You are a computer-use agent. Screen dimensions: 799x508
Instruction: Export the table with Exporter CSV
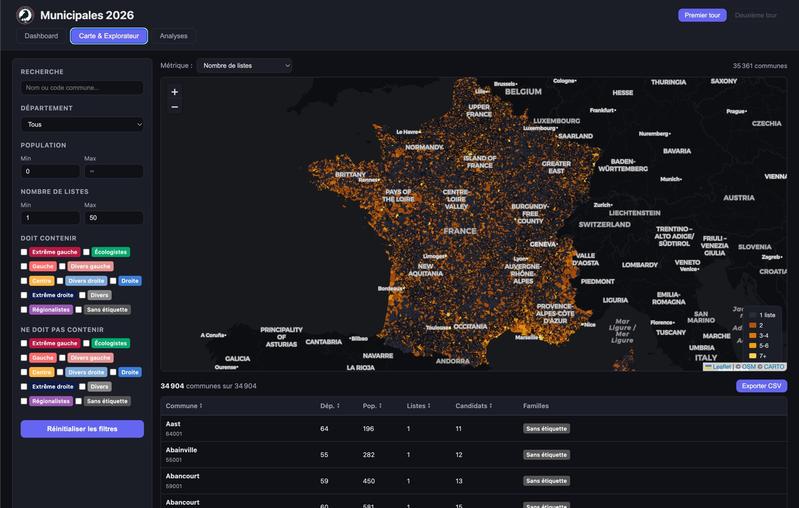click(761, 386)
